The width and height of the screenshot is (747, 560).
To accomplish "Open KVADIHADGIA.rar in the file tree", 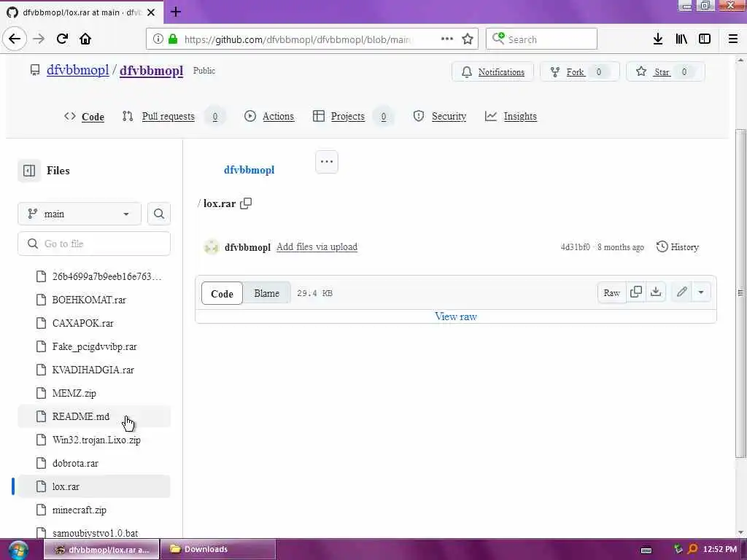I will coord(94,370).
